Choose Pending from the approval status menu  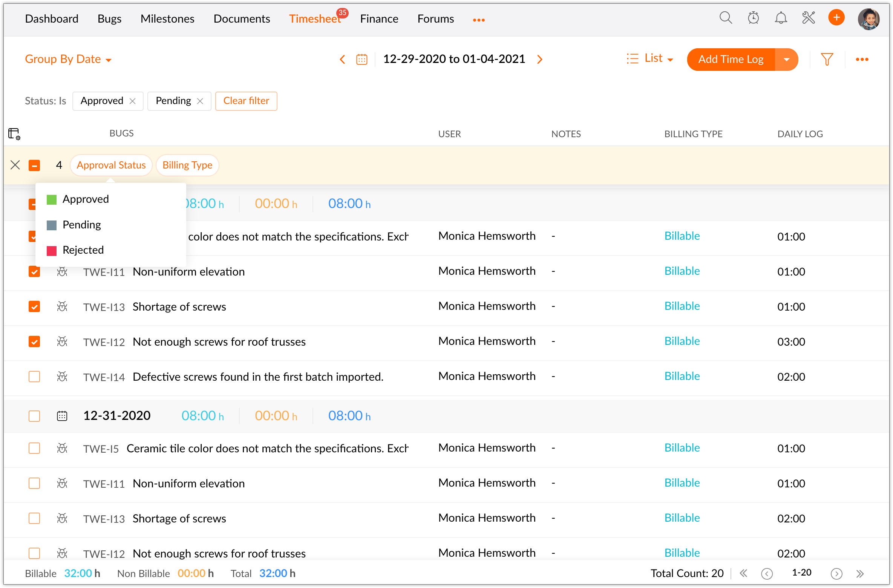point(81,225)
